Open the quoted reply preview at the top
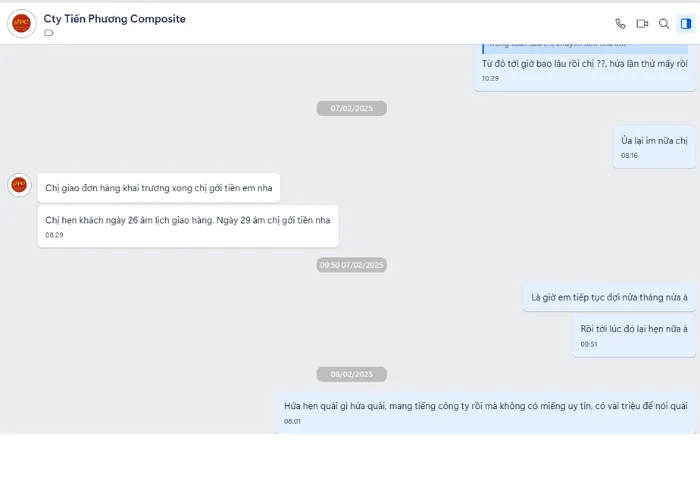The height and width of the screenshot is (500, 700). 585,46
